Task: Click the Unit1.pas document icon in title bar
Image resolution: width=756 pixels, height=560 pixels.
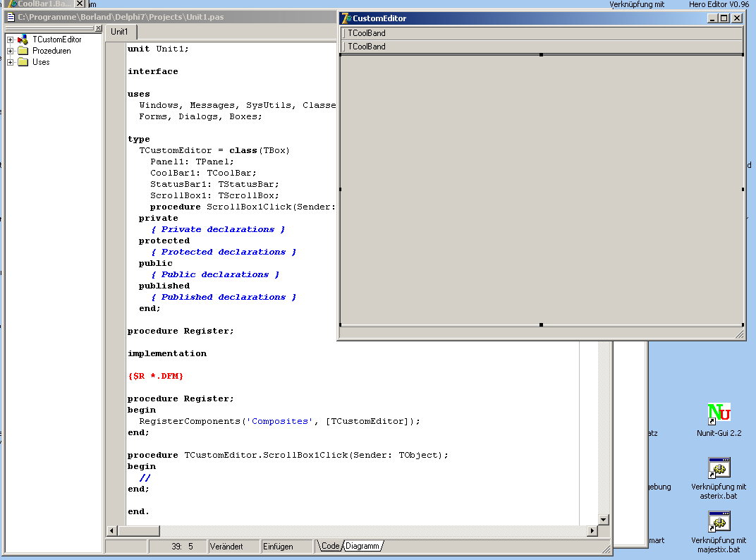Action: point(11,17)
